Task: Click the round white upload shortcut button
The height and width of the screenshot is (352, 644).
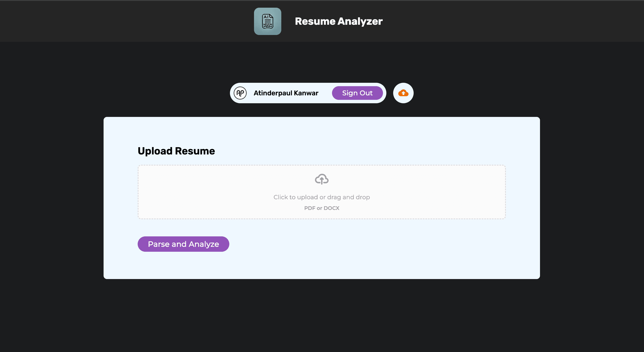Action: click(403, 93)
